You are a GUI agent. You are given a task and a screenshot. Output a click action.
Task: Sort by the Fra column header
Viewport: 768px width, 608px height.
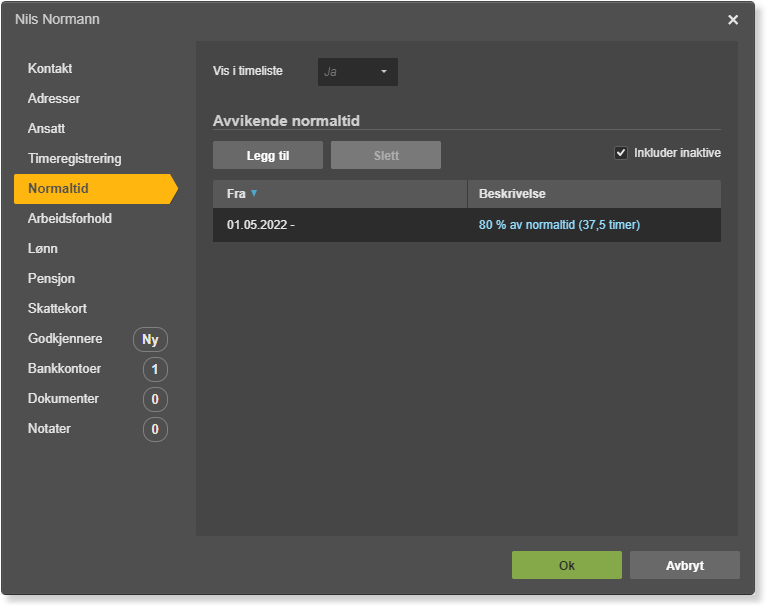click(x=340, y=194)
